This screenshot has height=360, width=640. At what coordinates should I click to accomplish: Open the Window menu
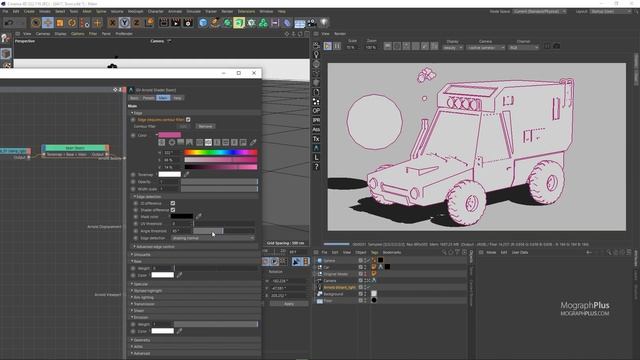(266, 11)
